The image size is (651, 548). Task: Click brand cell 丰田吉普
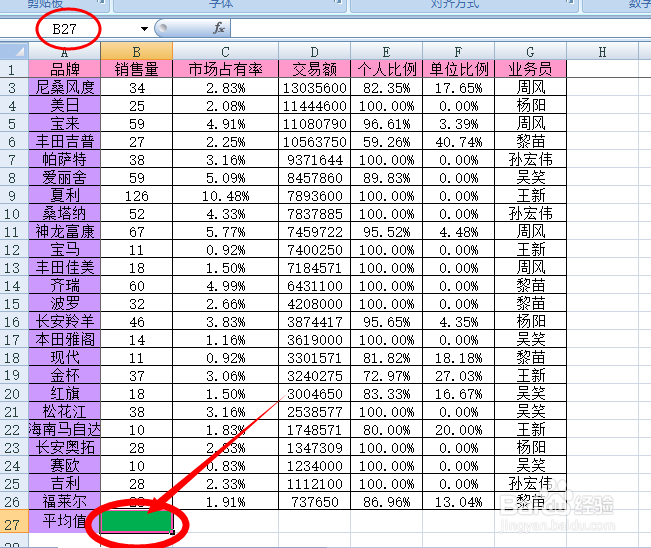click(64, 142)
